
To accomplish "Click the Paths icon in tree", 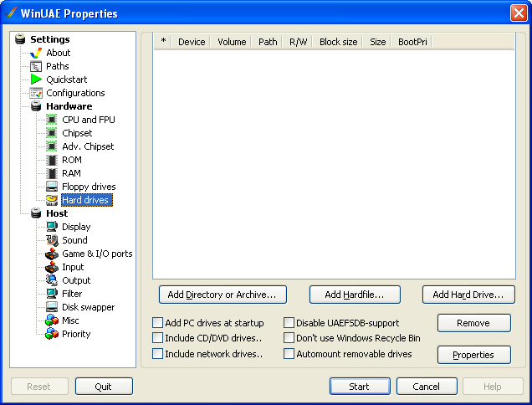I will click(36, 66).
